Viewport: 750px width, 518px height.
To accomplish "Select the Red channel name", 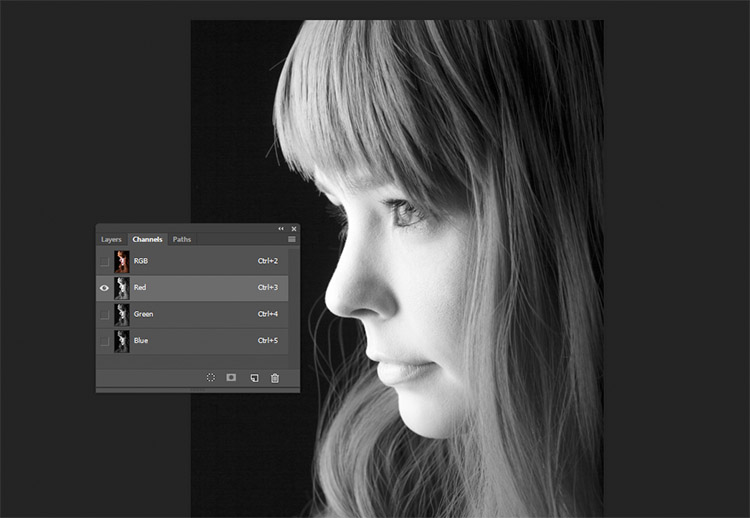I will [x=140, y=287].
